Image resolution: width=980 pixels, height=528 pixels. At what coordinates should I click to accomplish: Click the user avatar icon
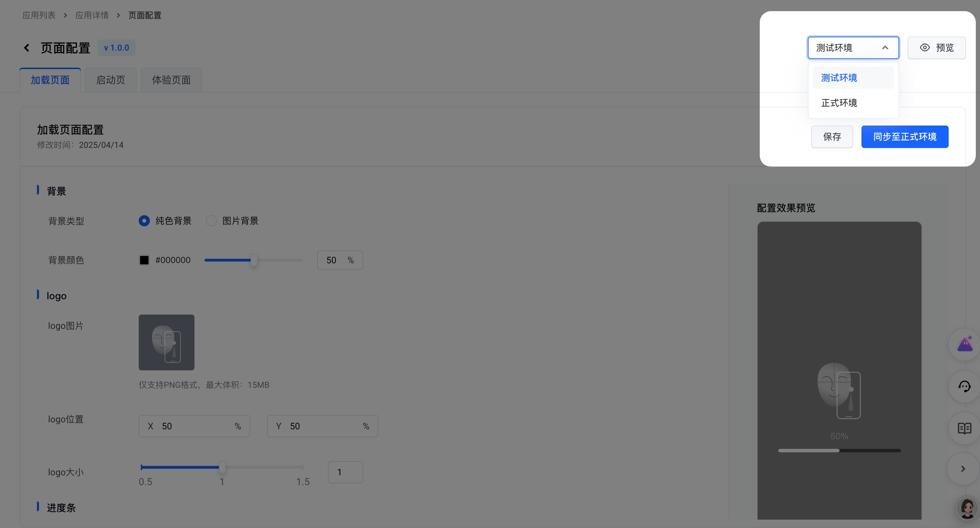point(967,508)
